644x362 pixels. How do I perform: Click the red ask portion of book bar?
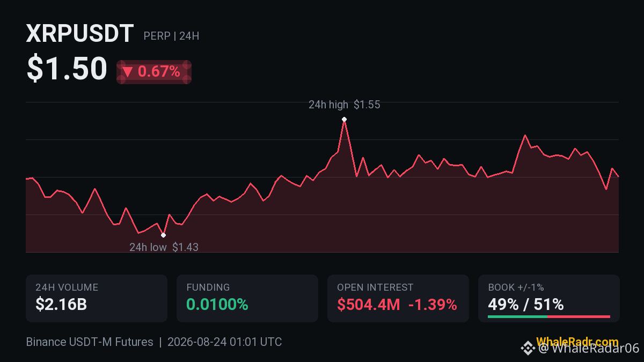click(x=579, y=316)
